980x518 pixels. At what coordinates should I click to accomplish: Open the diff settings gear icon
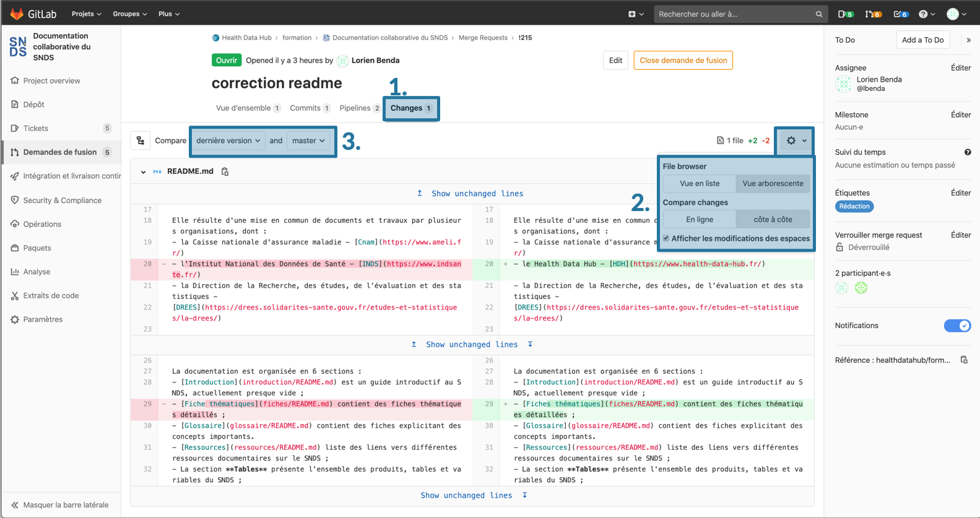796,140
